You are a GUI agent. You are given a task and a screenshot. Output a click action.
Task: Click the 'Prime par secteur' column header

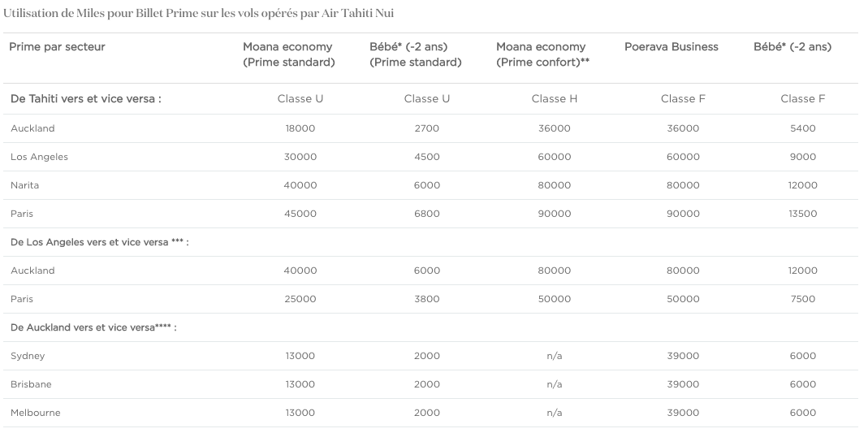tap(57, 47)
